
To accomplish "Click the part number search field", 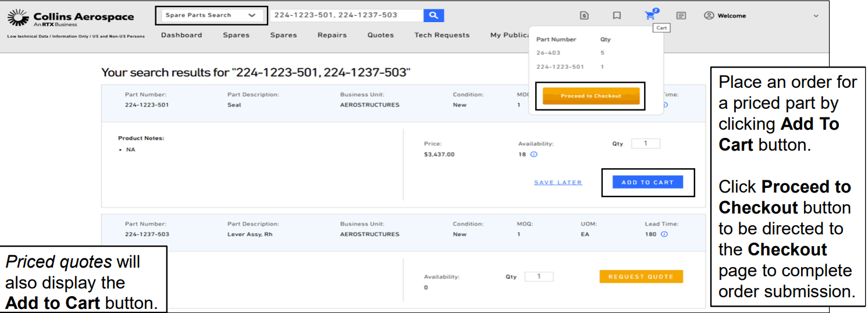I will click(347, 16).
